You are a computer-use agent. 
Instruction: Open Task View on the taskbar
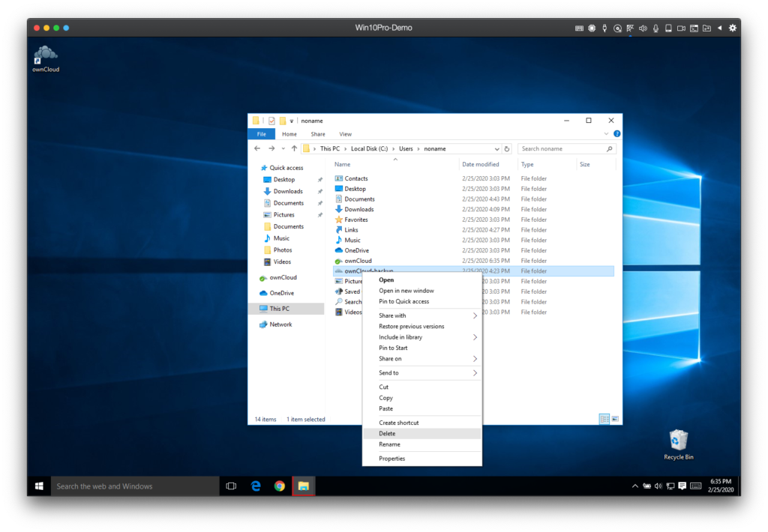(x=231, y=486)
